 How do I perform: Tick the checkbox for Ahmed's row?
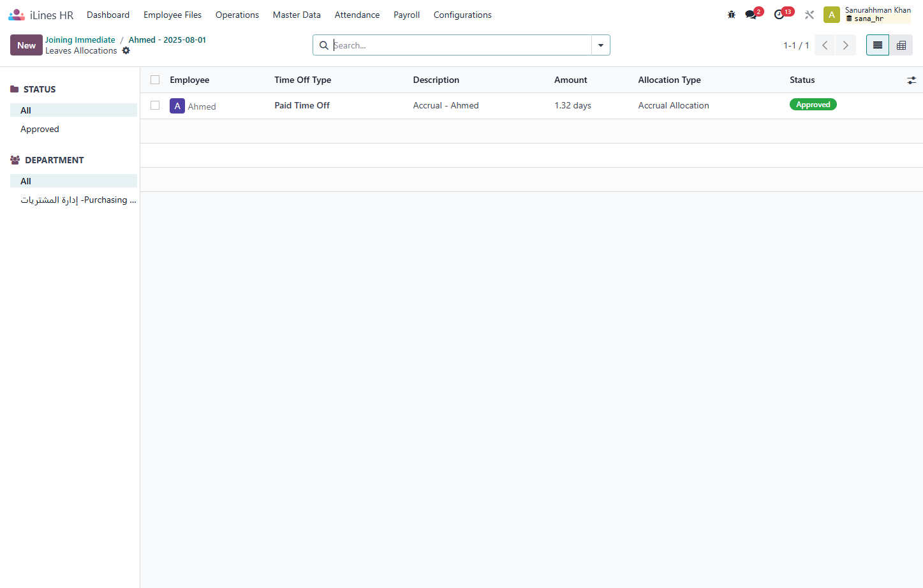pos(155,105)
